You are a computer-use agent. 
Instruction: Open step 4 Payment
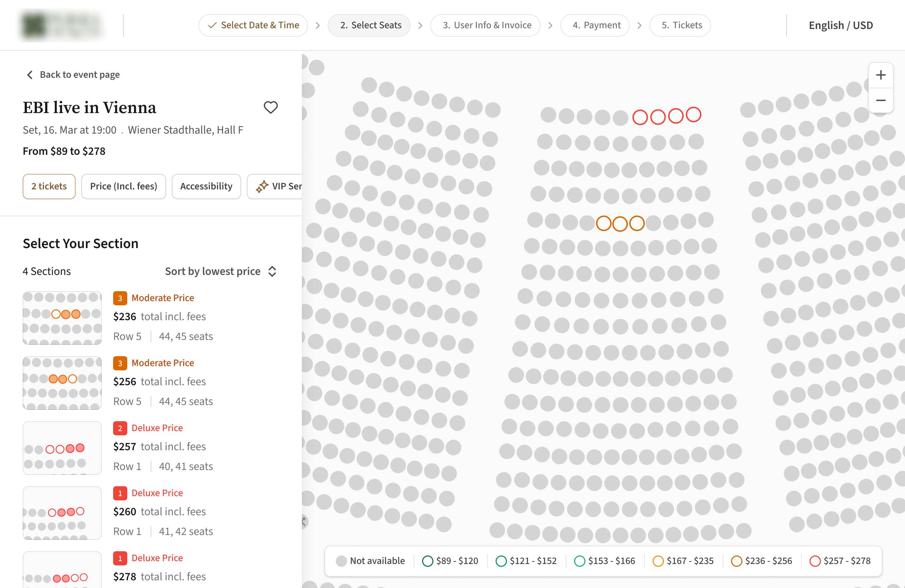coord(595,25)
